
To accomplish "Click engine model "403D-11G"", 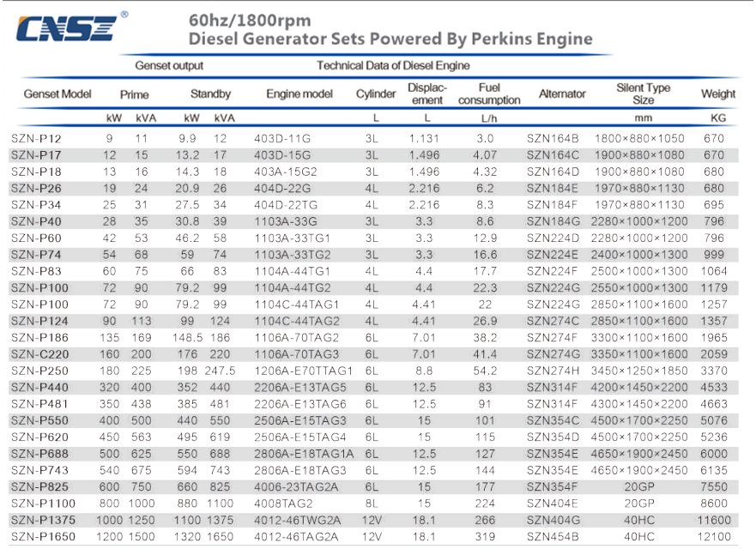I will 282,139.
